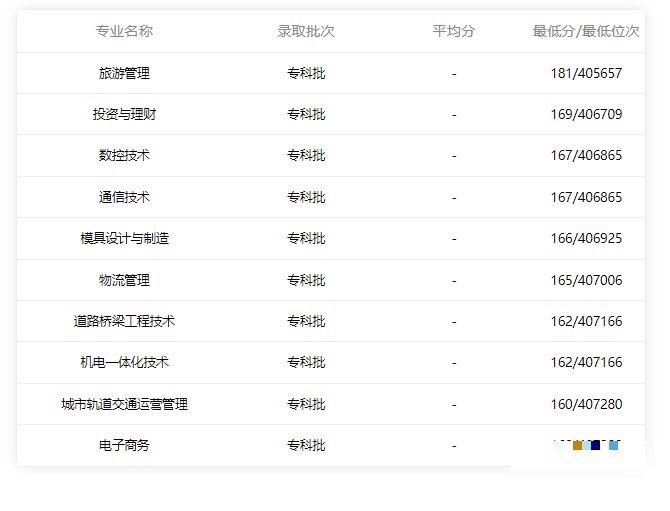Click the score 181/405657
Viewport: 670px width, 511px height.
586,73
